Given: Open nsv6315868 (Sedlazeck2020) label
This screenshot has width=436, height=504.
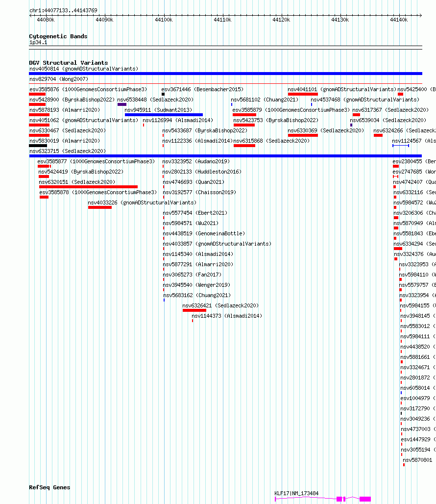Looking at the screenshot, I should (271, 141).
